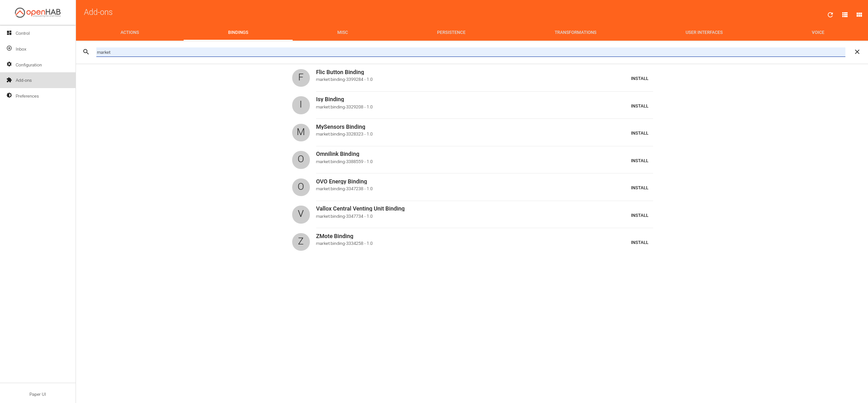Screen dimensions: 868x403
Task: Switch to list view layout
Action: 844,15
